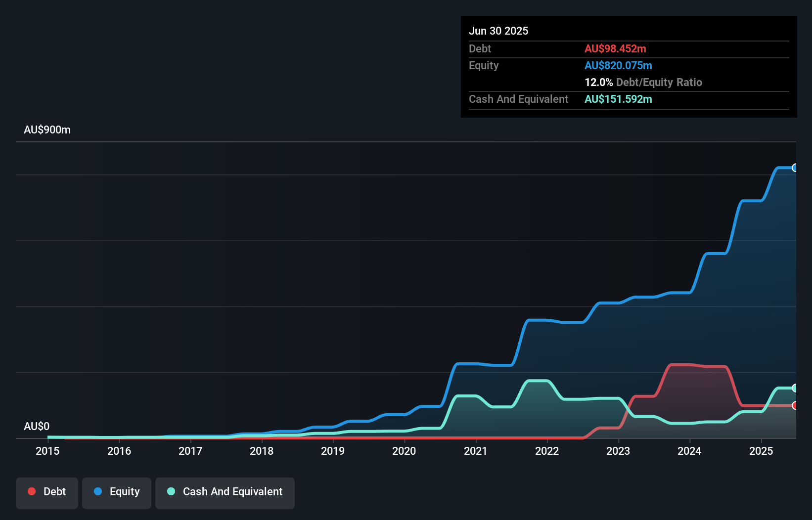
Task: Select the 2020 year label
Action: pos(404,451)
